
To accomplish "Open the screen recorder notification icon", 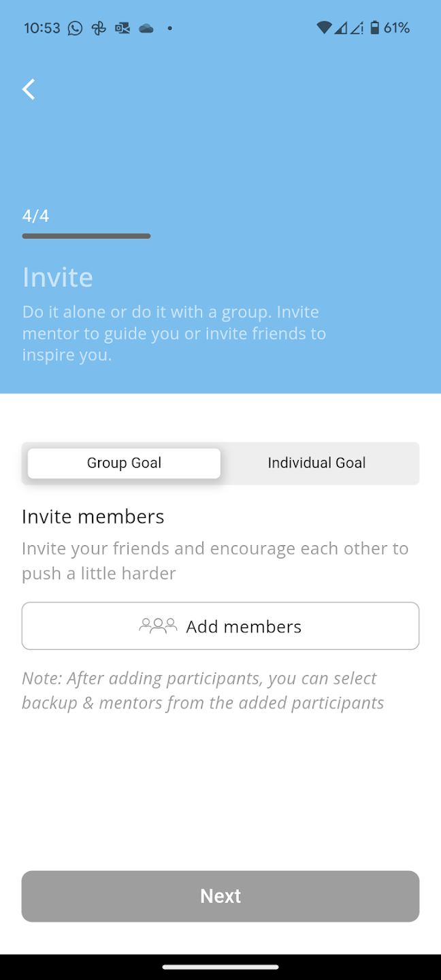I will [122, 28].
